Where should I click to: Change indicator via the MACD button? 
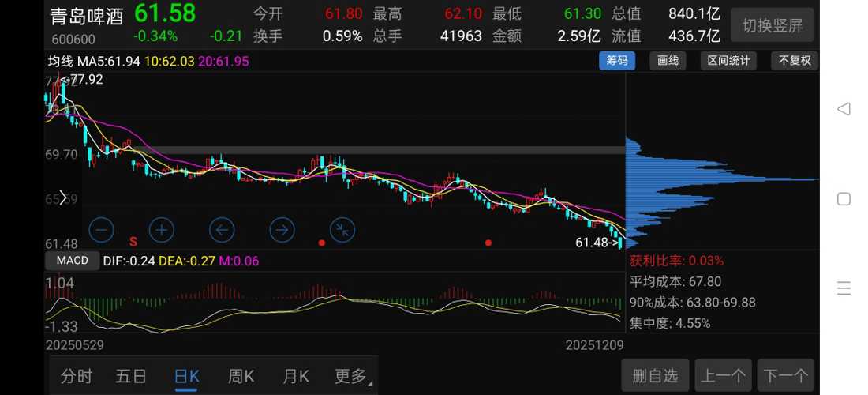(73, 261)
